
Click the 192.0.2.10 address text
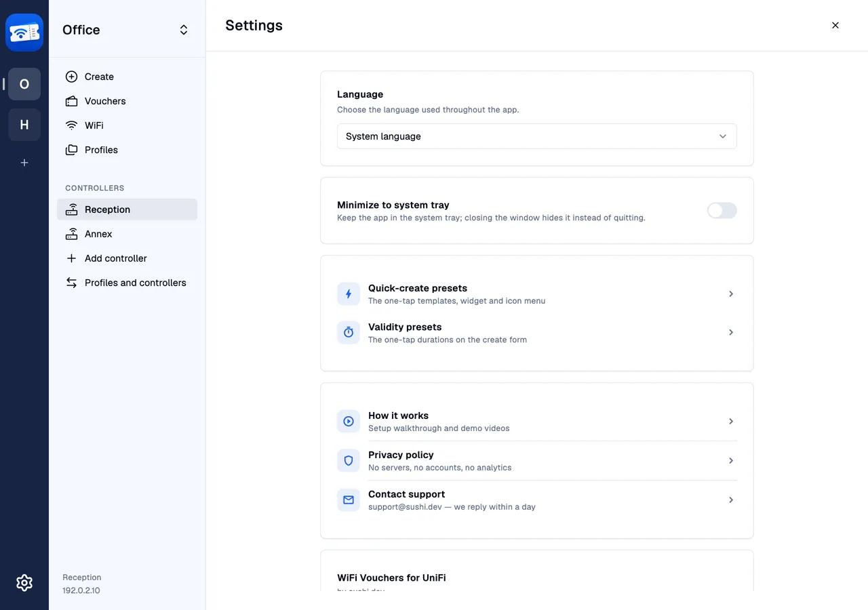point(81,590)
